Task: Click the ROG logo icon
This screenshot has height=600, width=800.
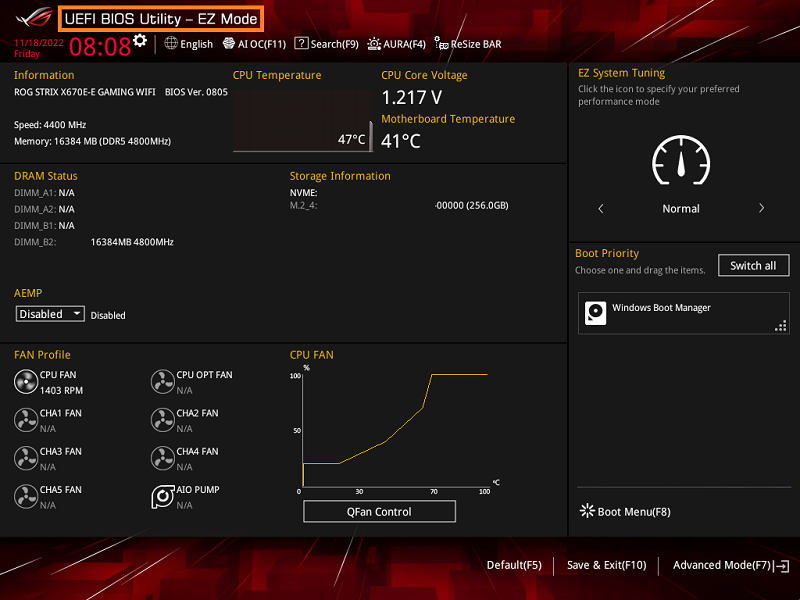Action: (x=34, y=18)
